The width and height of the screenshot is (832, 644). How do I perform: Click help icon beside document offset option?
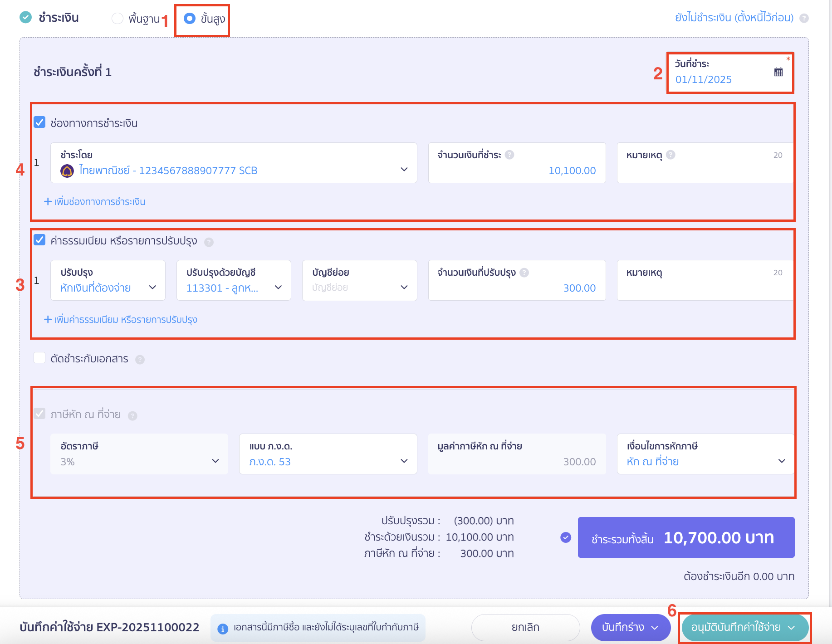(x=140, y=360)
